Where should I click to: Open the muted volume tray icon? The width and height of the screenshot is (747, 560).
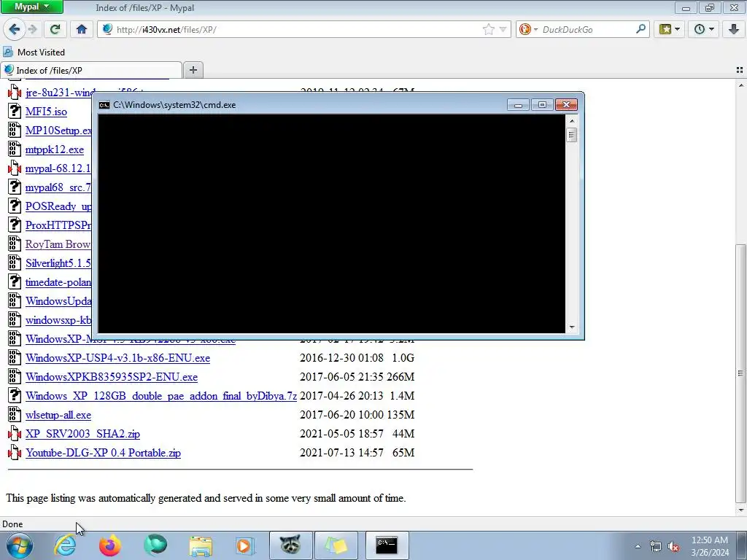pos(673,546)
